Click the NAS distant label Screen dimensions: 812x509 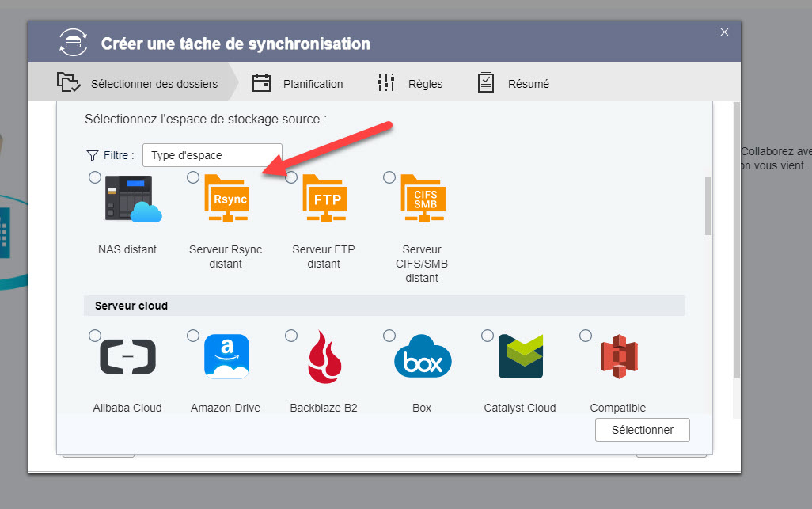pos(127,249)
